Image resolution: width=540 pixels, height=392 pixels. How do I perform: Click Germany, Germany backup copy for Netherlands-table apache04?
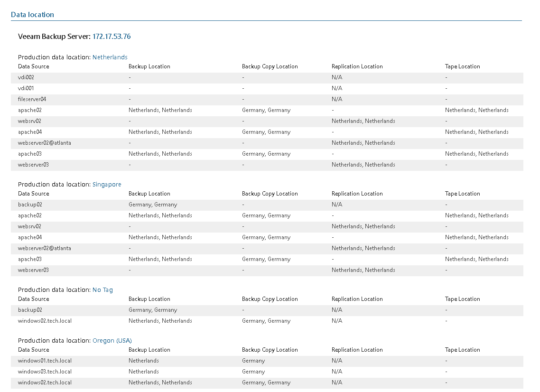point(266,132)
